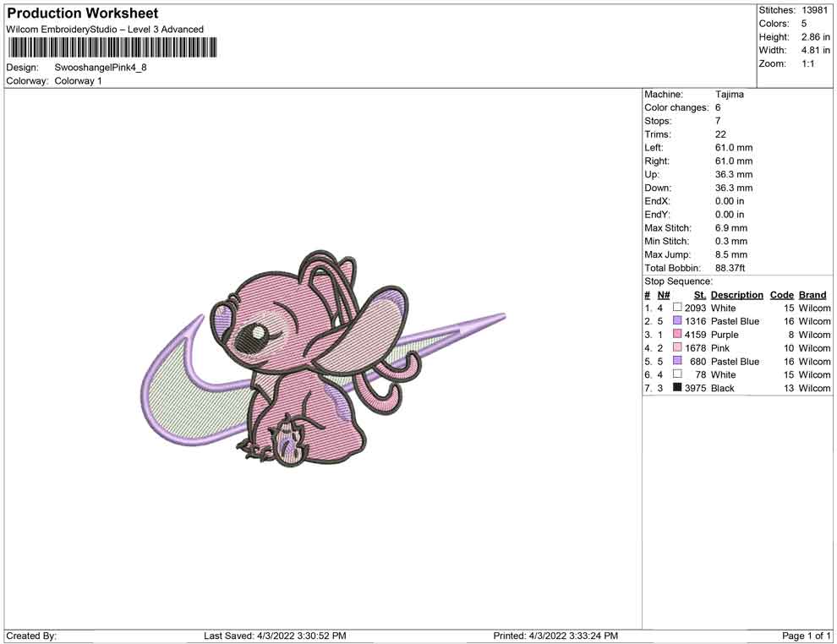This screenshot has height=644, width=837.
Task: Click the Pink 1678 color swatch
Action: click(x=677, y=347)
